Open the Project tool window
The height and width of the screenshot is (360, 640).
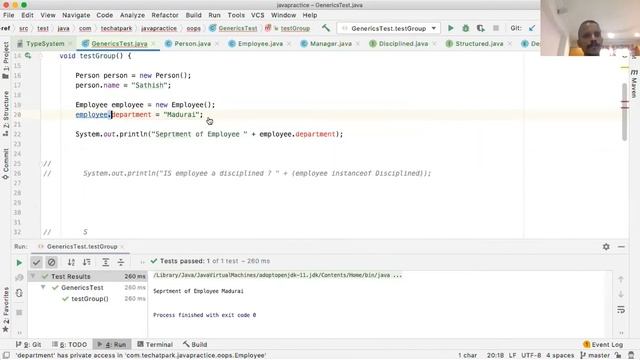(5, 61)
